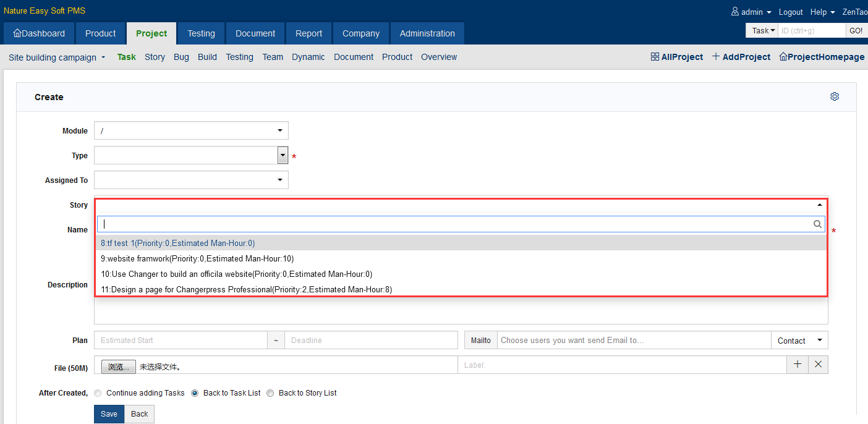
Task: Open AllProject grid icon link
Action: click(655, 57)
